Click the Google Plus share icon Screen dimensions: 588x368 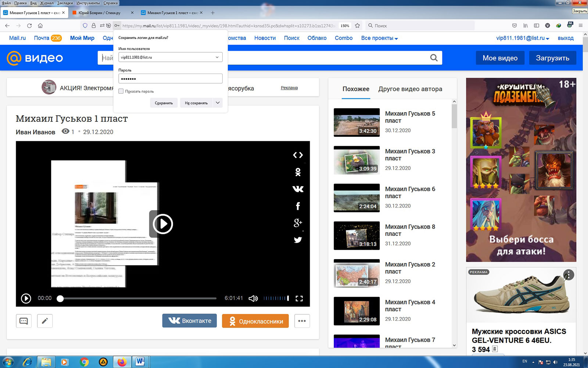tap(298, 223)
